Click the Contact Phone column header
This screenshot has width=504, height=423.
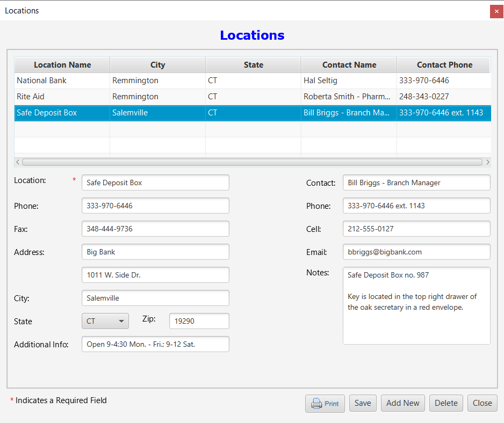[443, 64]
